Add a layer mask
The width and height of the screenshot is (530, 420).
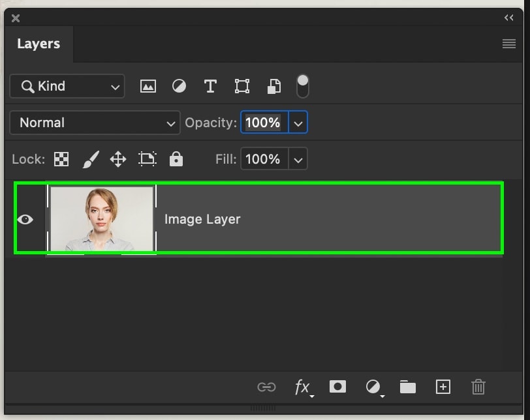[337, 387]
